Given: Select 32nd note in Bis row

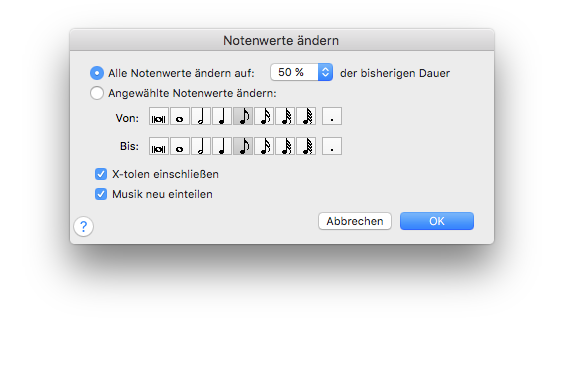Looking at the screenshot, I should point(285,146).
